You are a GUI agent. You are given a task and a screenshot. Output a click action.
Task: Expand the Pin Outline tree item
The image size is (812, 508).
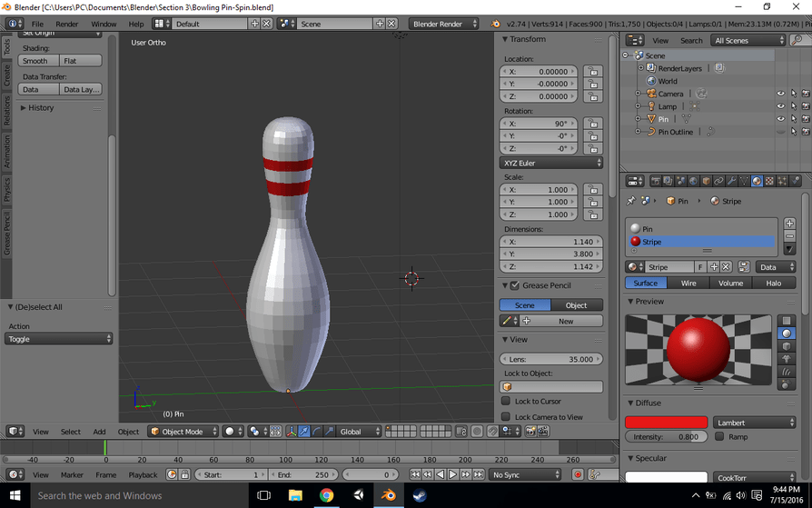(639, 132)
